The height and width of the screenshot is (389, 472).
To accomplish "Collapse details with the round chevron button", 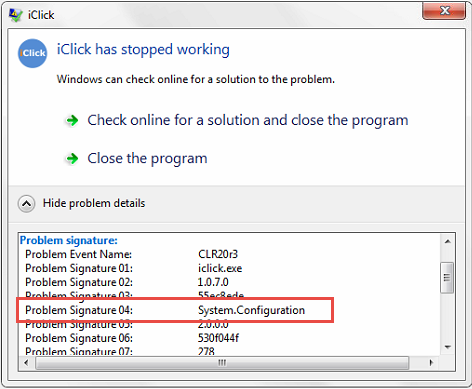I will point(27,203).
